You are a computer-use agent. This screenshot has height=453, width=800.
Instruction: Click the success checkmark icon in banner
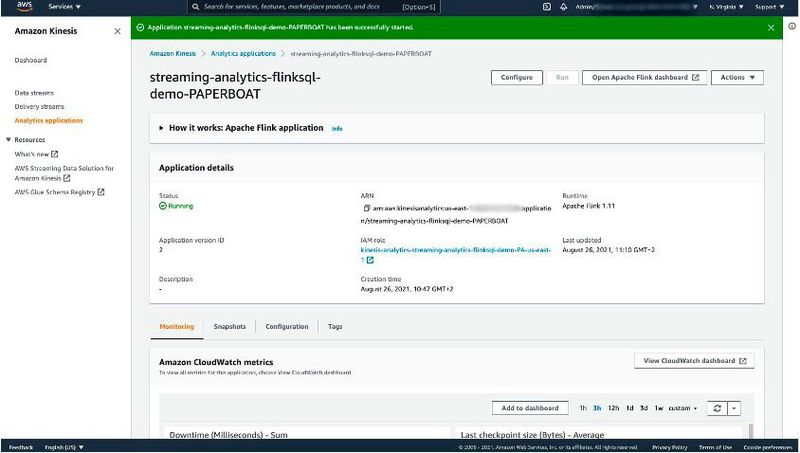(x=140, y=28)
